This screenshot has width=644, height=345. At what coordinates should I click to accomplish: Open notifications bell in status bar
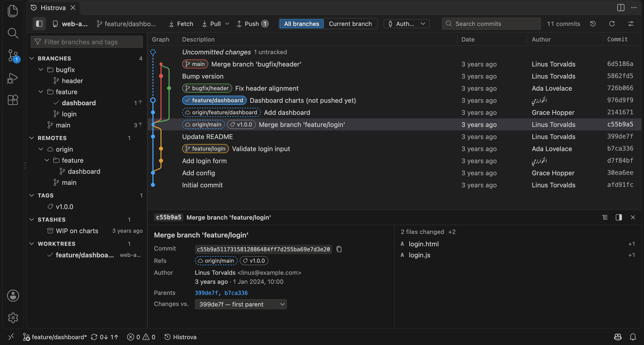click(633, 337)
